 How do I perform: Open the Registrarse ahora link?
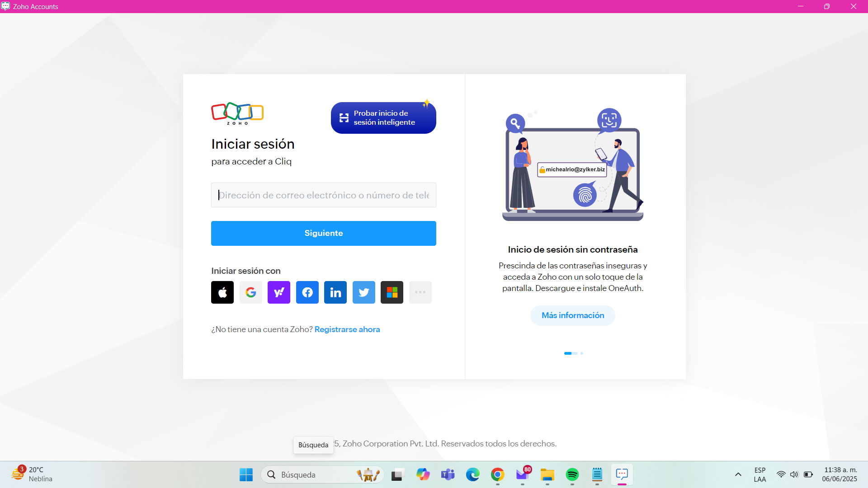[347, 329]
